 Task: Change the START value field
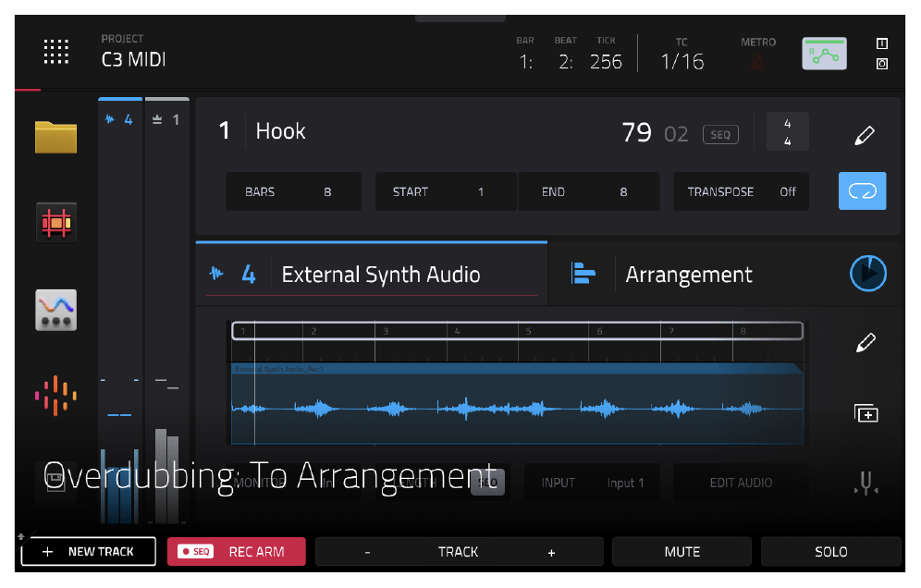coord(445,191)
